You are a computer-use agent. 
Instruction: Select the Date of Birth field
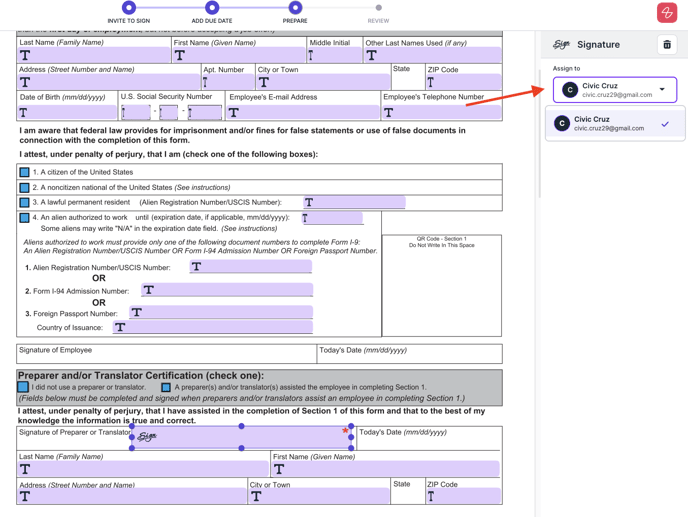(x=67, y=112)
